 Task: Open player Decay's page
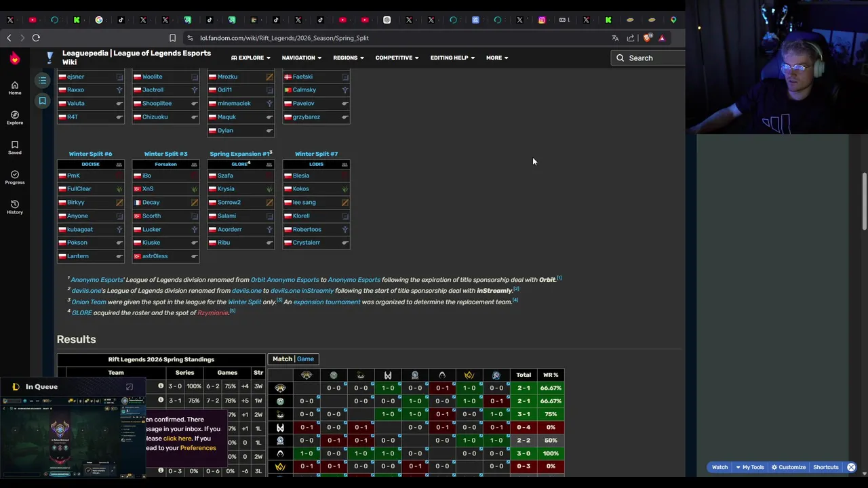tap(151, 203)
